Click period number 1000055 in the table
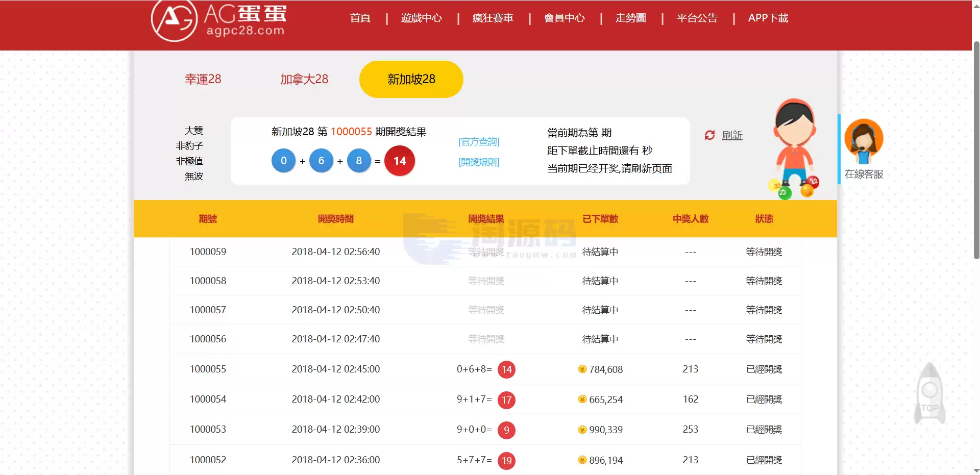This screenshot has width=980, height=475. click(x=208, y=369)
